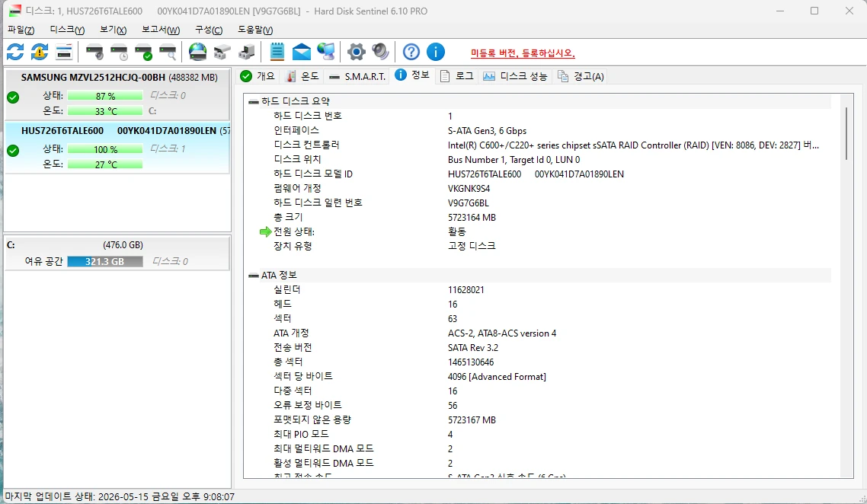Viewport: 867px width, 504px height.
Task: Click the disk with two boxes icon
Action: [x=222, y=52]
